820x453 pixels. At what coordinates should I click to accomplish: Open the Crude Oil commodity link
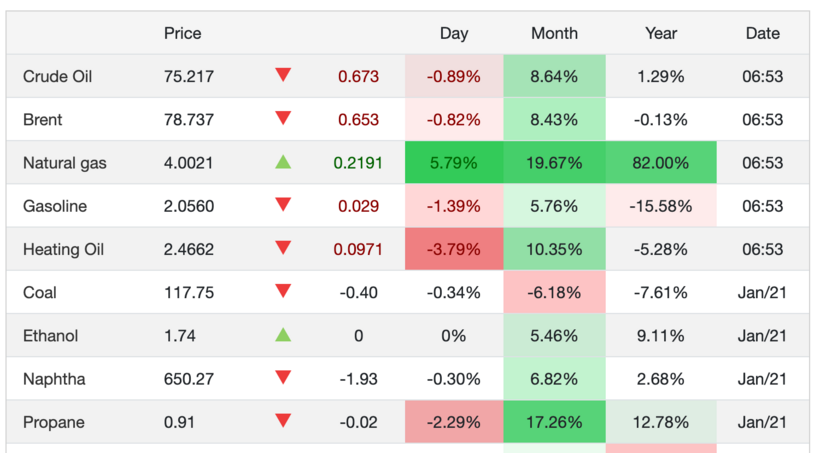click(58, 76)
